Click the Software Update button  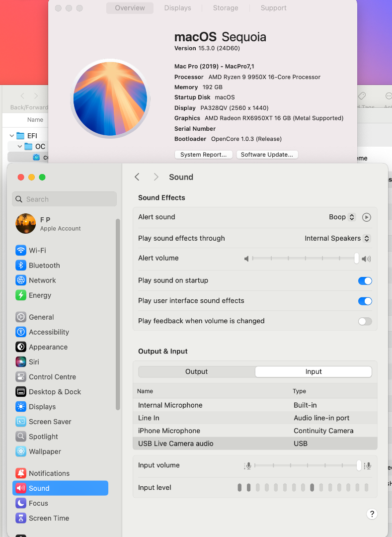pyautogui.click(x=267, y=155)
